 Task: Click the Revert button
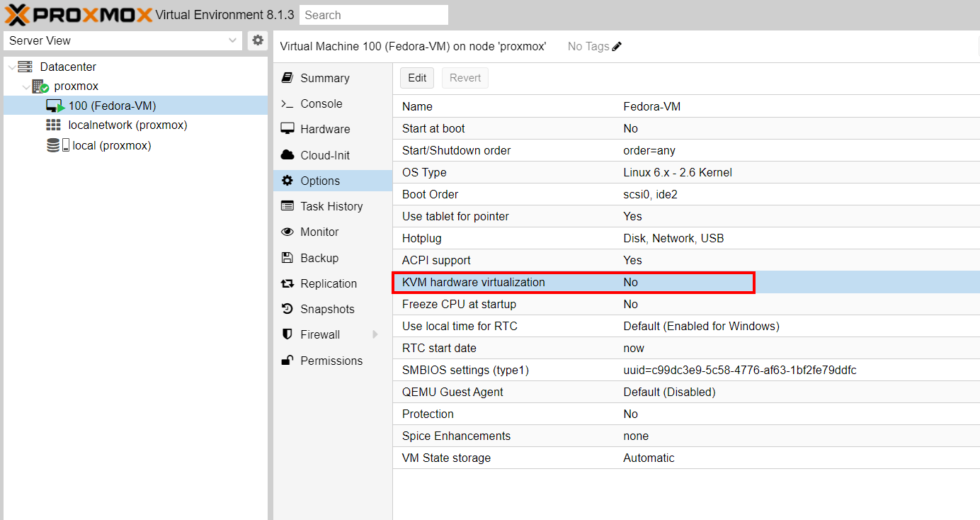click(x=465, y=78)
